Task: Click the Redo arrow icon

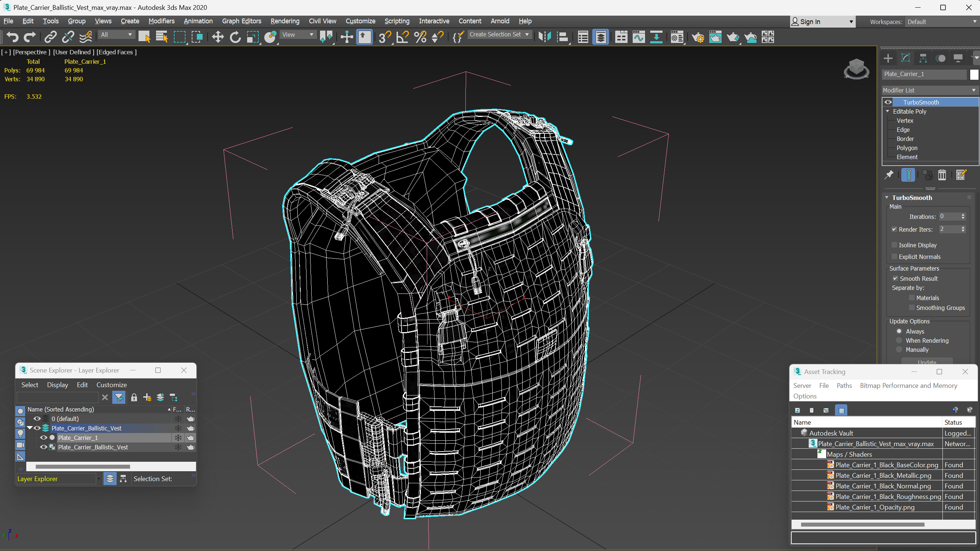Action: click(x=30, y=37)
